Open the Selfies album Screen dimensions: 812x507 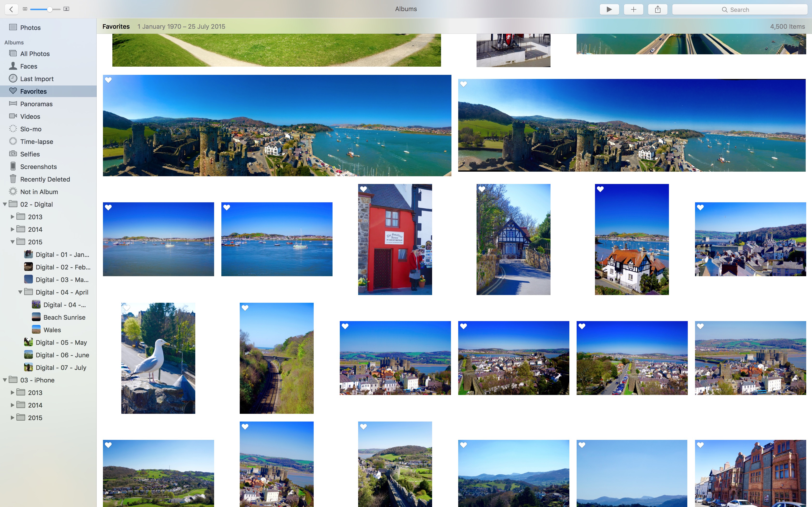[30, 154]
